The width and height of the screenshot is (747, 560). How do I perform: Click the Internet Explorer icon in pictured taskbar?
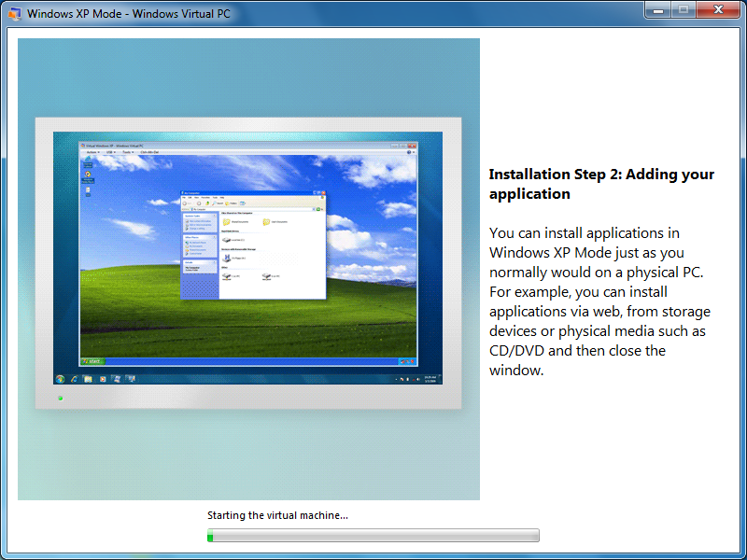click(74, 379)
